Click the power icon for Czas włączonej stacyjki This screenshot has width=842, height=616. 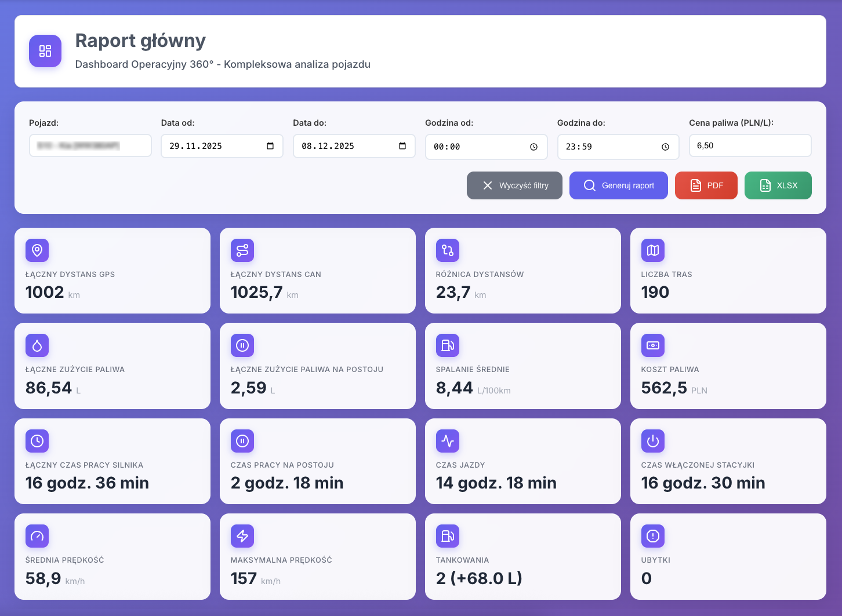point(653,441)
